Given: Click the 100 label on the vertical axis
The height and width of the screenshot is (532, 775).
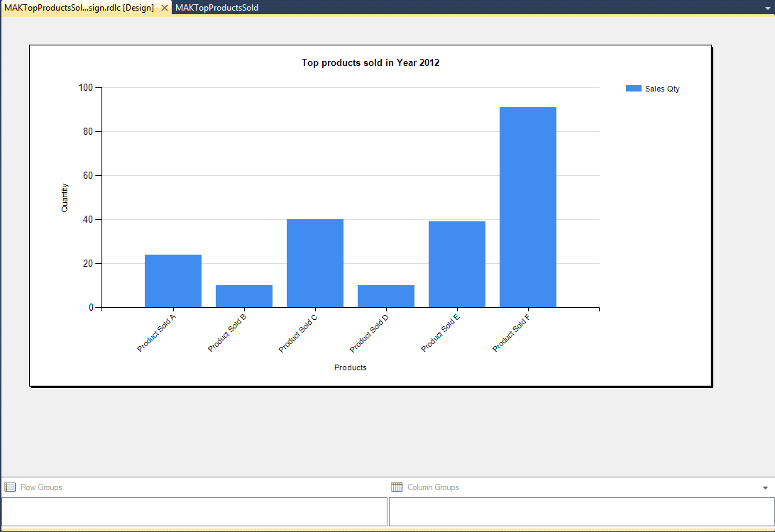Looking at the screenshot, I should click(x=86, y=88).
